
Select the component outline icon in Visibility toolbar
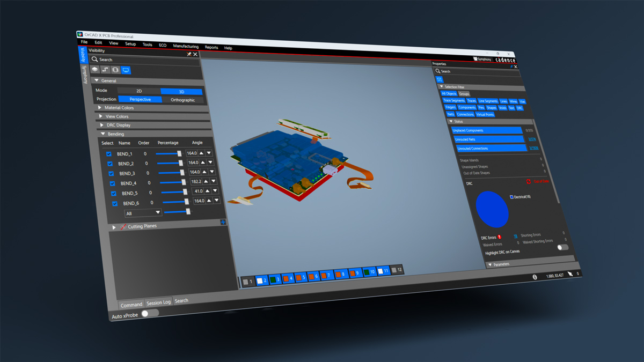[x=115, y=70]
